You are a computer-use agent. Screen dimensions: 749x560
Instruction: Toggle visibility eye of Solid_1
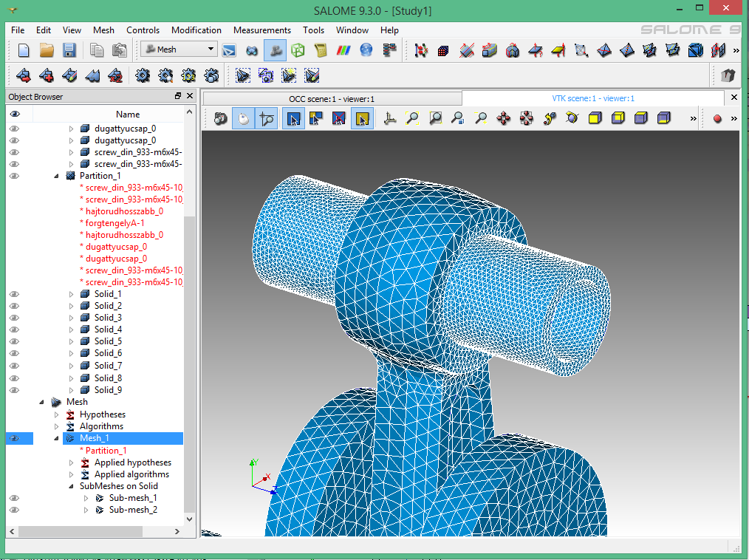14,294
